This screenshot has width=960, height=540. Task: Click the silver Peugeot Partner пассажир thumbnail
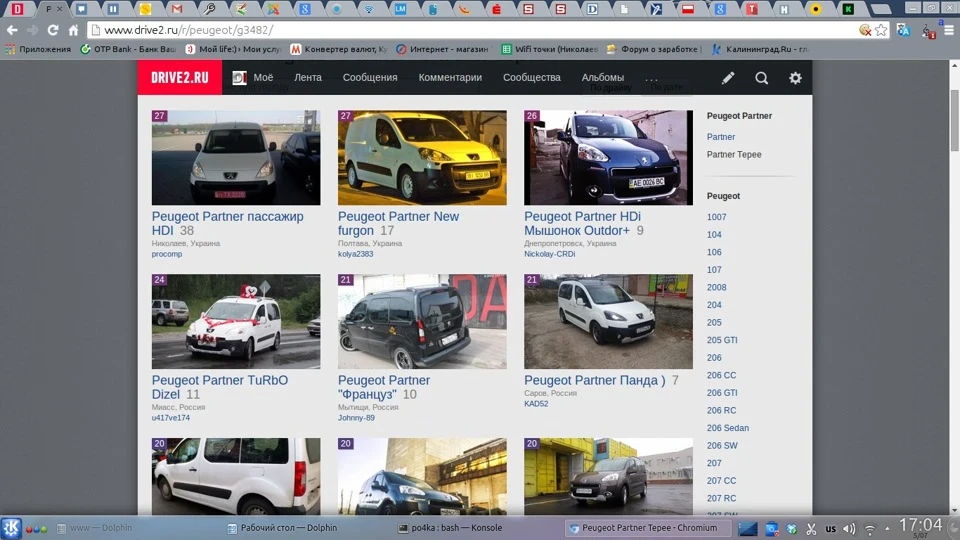tap(236, 157)
